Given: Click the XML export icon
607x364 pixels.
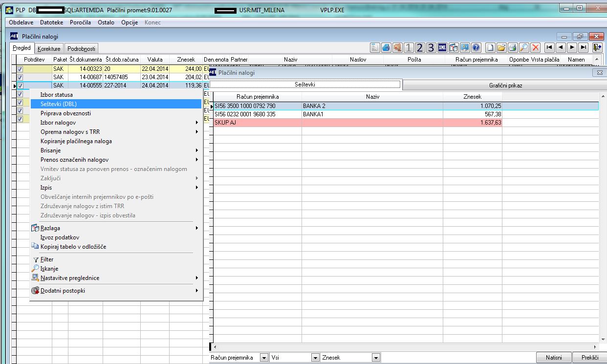Looking at the screenshot, I should pyautogui.click(x=442, y=47).
